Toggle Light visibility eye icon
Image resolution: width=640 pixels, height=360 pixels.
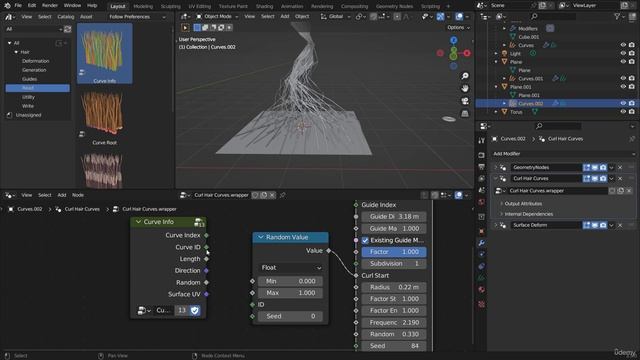623,53
